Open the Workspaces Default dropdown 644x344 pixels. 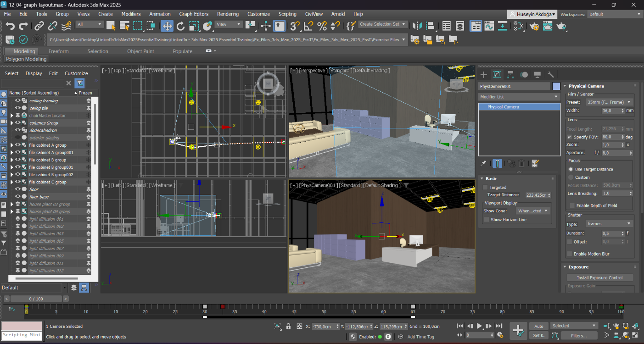pos(615,14)
